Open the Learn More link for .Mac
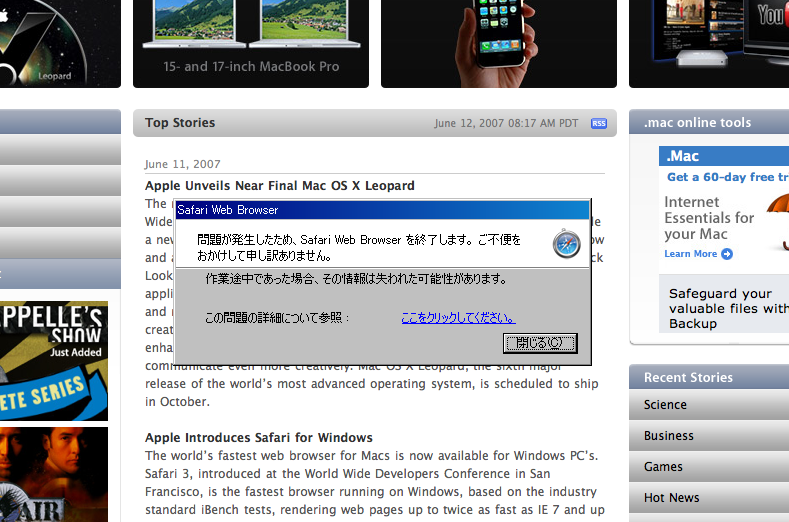The height and width of the screenshot is (522, 789). coord(690,254)
